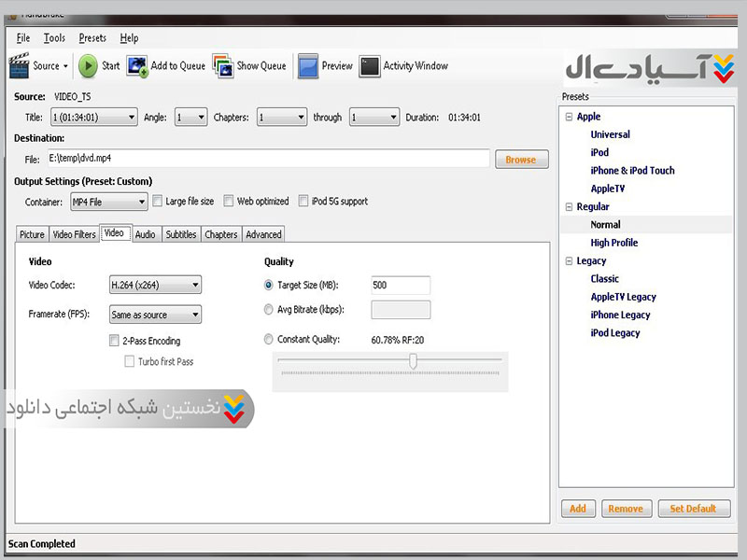This screenshot has height=560, width=747.
Task: Click the Target Size input field
Action: pos(401,286)
